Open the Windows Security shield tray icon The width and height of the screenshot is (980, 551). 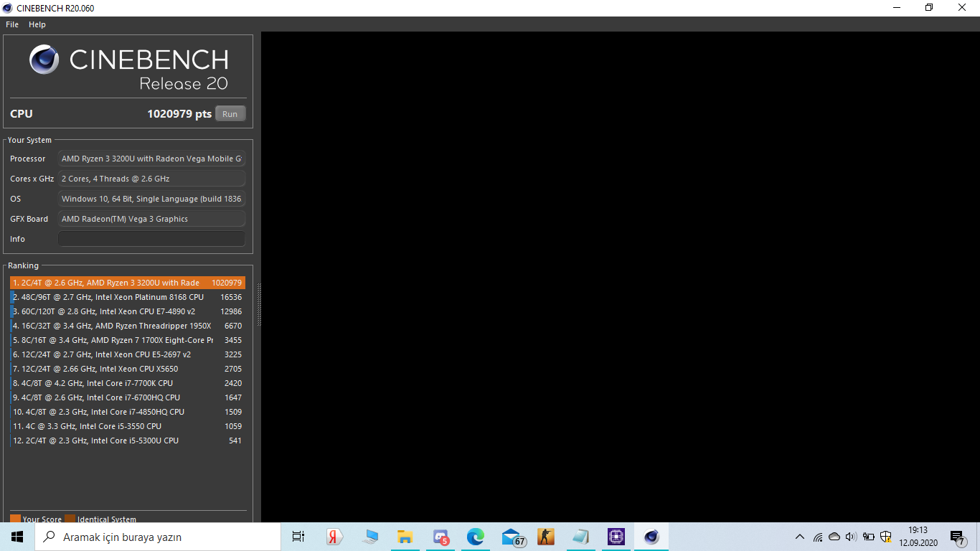[x=886, y=537]
